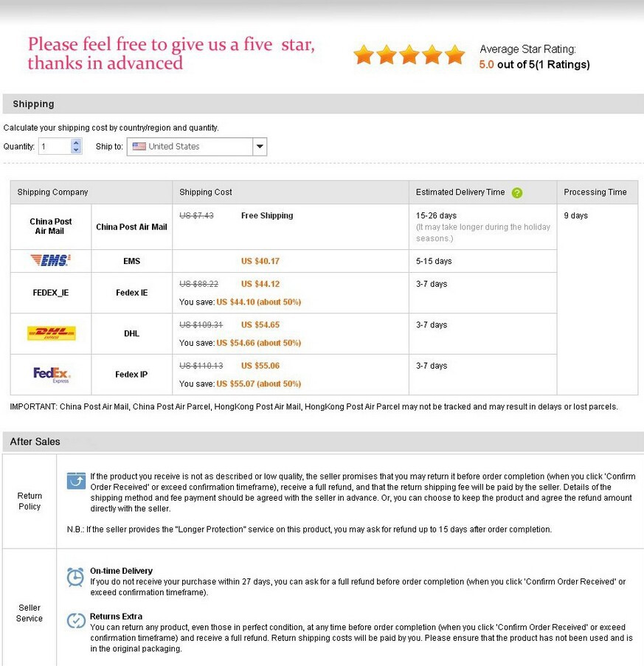Click the EMS logo icon

coord(50,260)
